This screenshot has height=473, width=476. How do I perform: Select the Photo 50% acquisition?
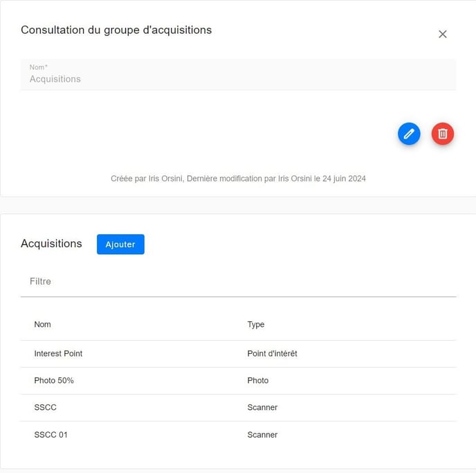click(54, 380)
